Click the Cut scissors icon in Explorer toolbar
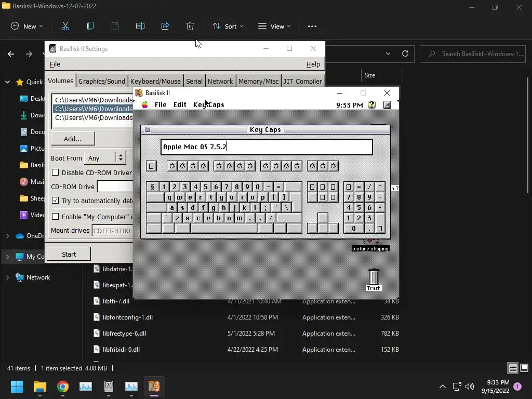 tap(65, 26)
